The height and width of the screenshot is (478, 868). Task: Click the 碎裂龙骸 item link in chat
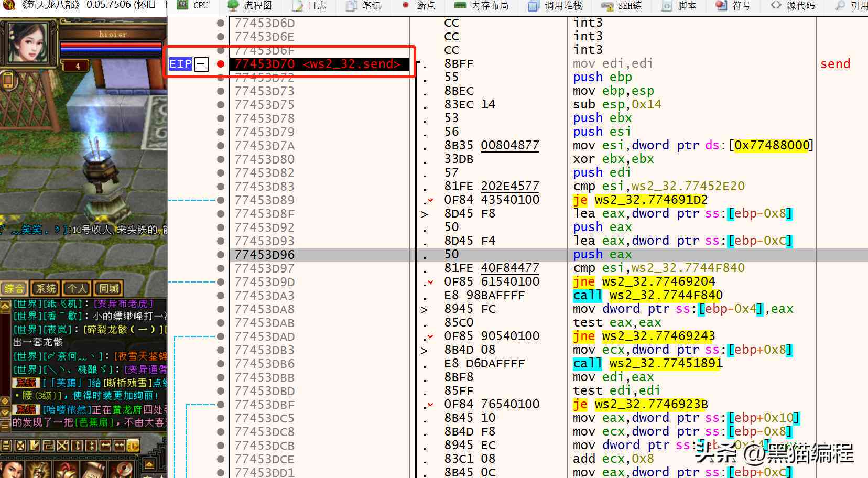[x=123, y=330]
